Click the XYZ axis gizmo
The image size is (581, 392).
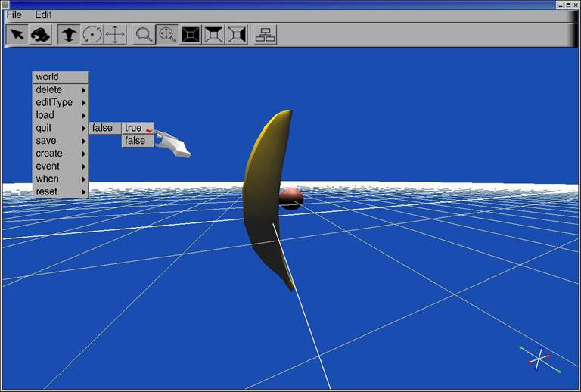coord(539,359)
